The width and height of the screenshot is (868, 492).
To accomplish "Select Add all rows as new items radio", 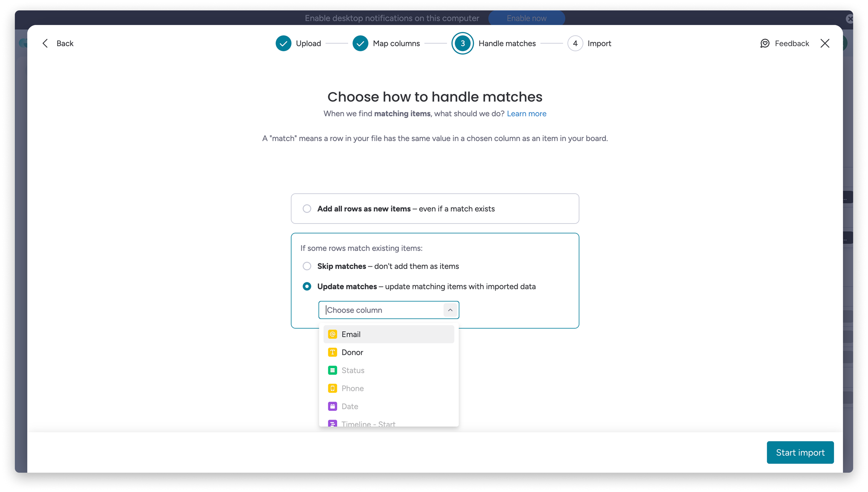I will pyautogui.click(x=307, y=209).
